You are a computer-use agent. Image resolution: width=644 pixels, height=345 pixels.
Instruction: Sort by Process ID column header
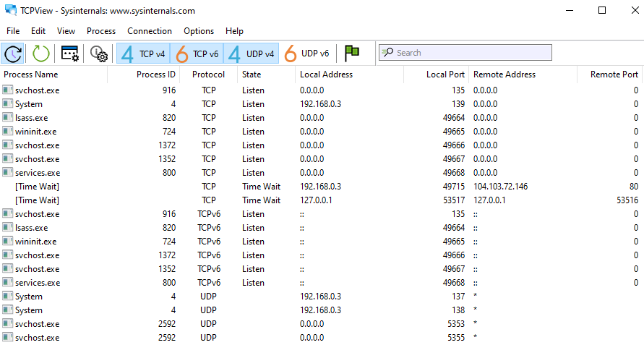[x=143, y=74]
